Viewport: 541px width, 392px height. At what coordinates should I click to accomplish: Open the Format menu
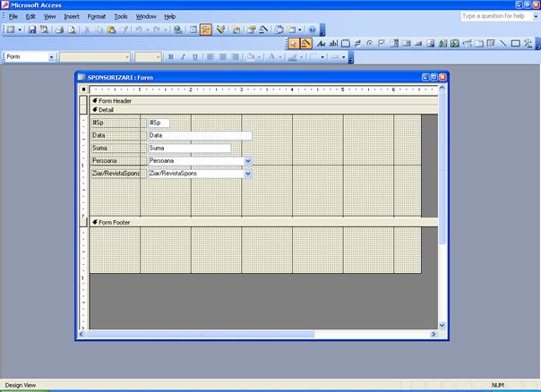97,16
